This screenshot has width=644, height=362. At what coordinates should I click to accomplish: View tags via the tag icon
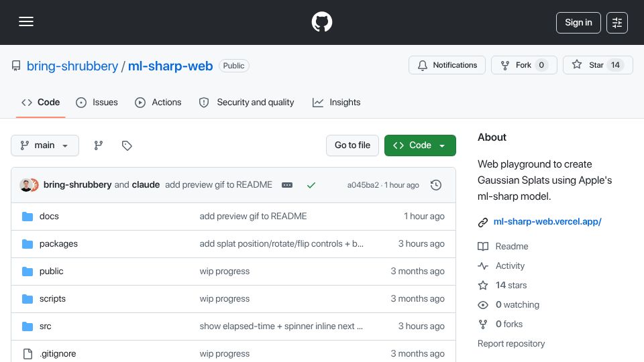pos(127,145)
